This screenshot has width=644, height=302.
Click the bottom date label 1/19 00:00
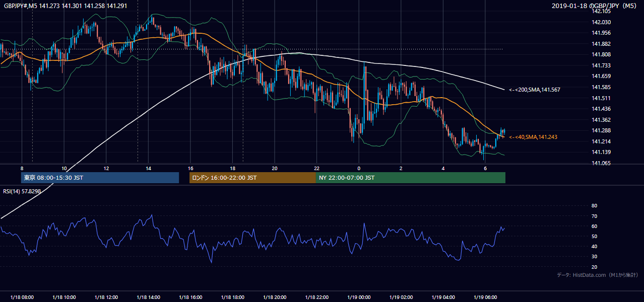(x=359, y=297)
